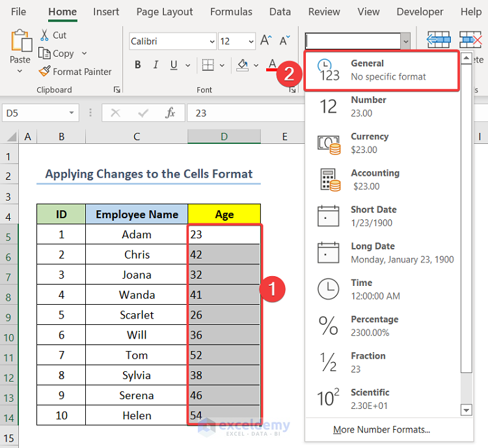The height and width of the screenshot is (448, 488).
Task: Open the Calibri font name dropdown
Action: click(211, 41)
